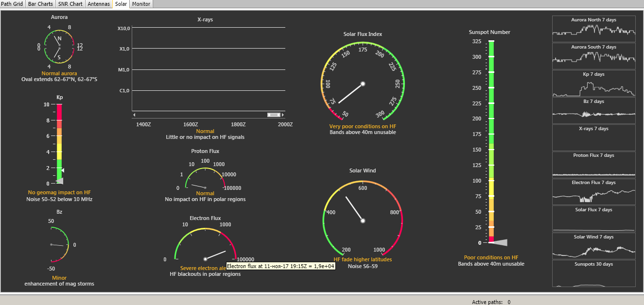Open Solar Flux 7 days chart
644x305 pixels.
pyautogui.click(x=593, y=219)
